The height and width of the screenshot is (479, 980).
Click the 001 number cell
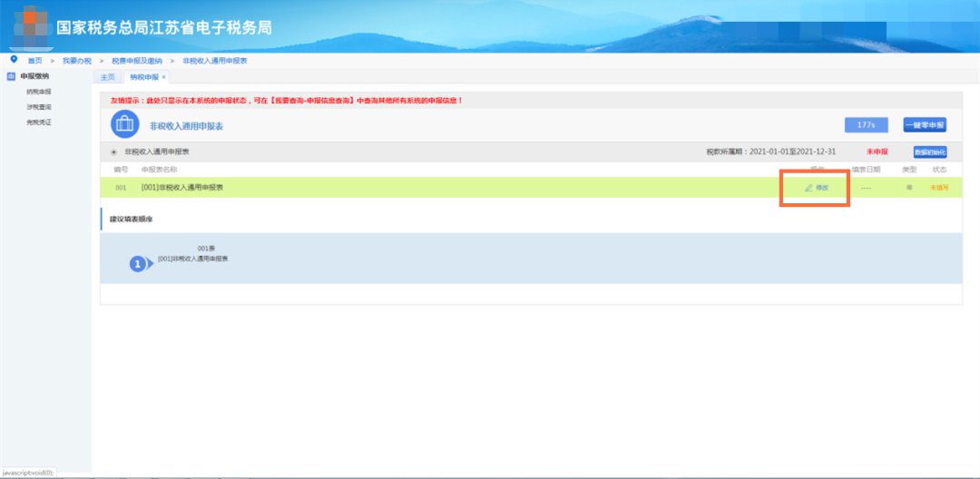[121, 188]
